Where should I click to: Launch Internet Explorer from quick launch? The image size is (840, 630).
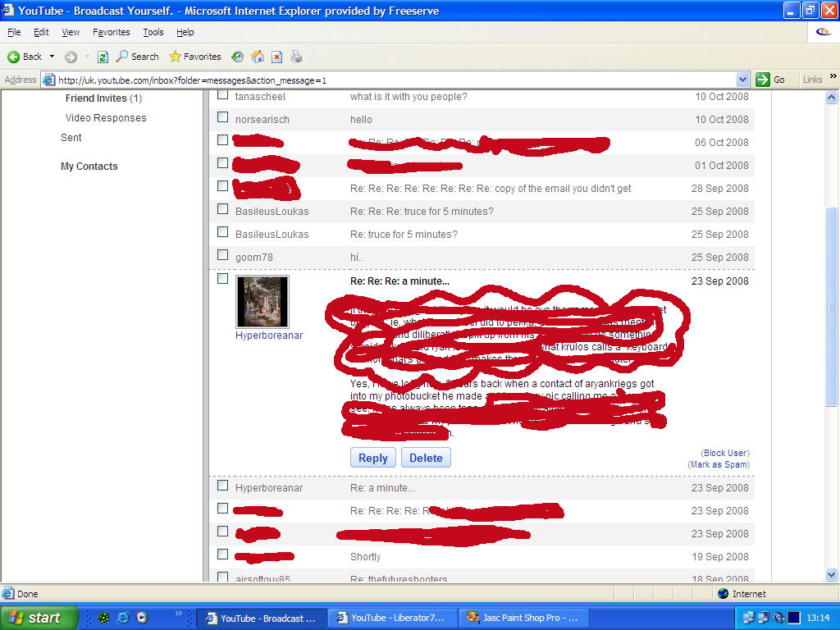(123, 618)
